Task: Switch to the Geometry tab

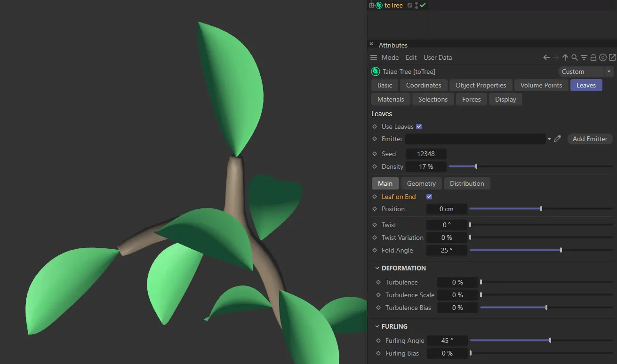Action: pos(421,183)
